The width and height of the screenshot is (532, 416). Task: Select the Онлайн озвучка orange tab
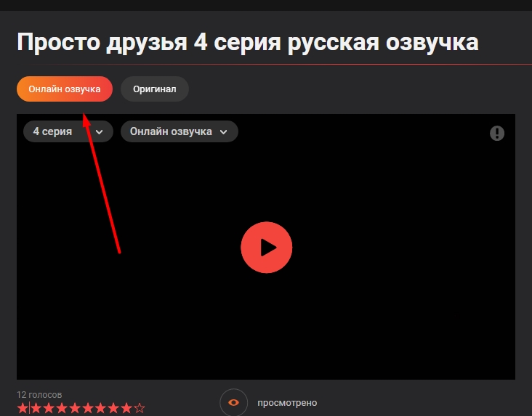64,89
